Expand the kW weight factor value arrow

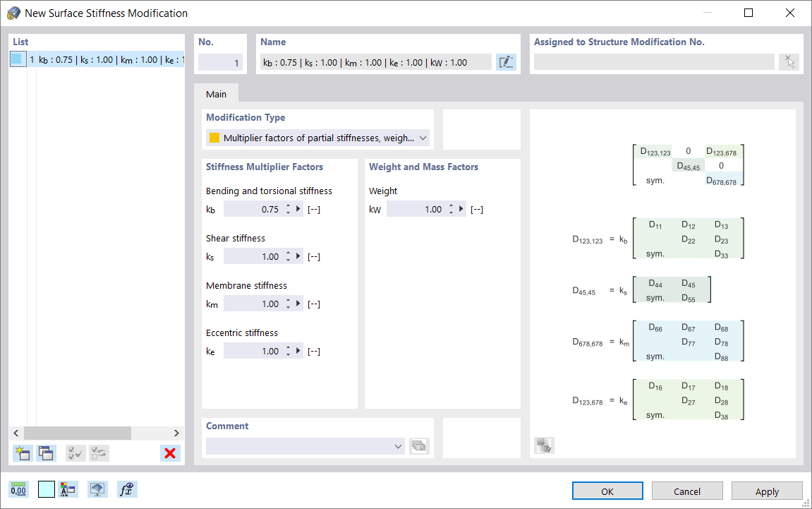click(462, 208)
